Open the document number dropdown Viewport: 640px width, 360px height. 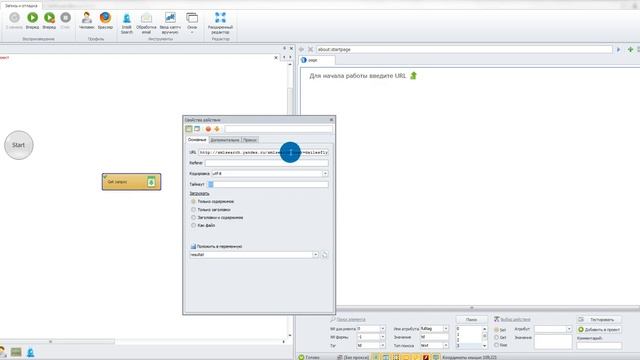pyautogui.click(x=382, y=329)
